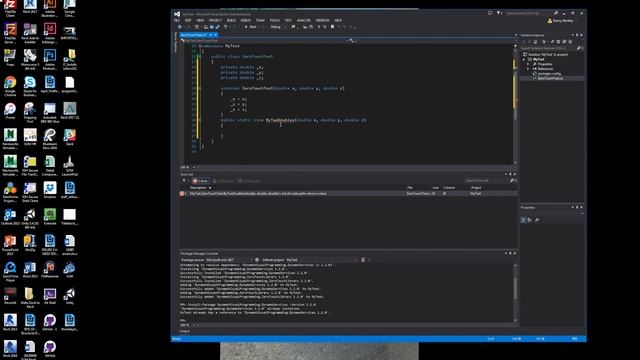Click the Categorized icon in Properties panel
This screenshot has height=360, width=640.
click(x=523, y=220)
